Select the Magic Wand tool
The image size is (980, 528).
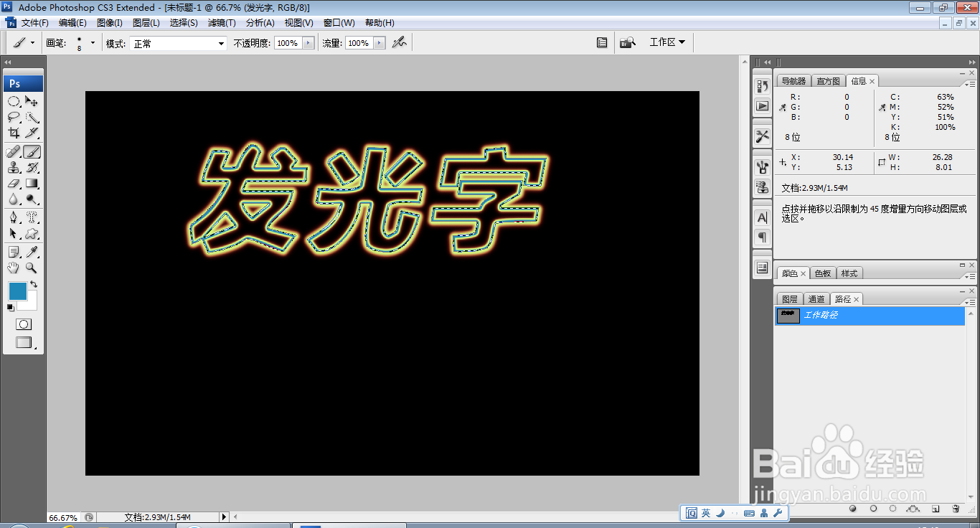[x=32, y=117]
